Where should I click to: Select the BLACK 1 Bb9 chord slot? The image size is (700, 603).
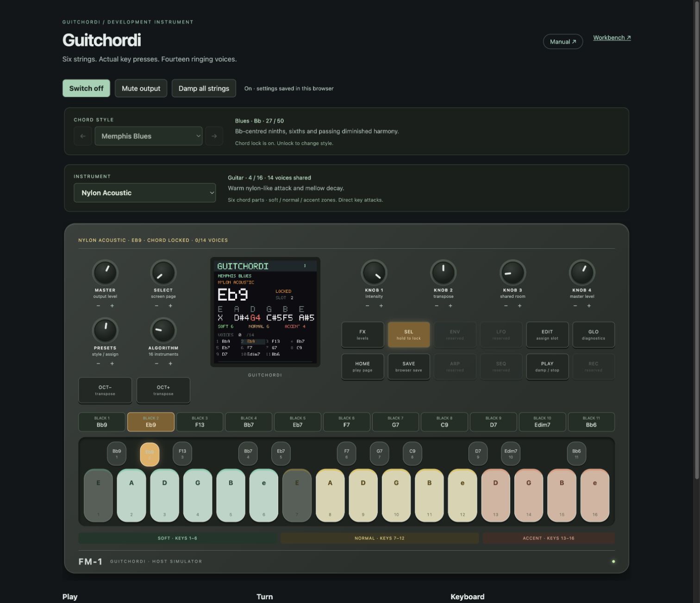(102, 422)
